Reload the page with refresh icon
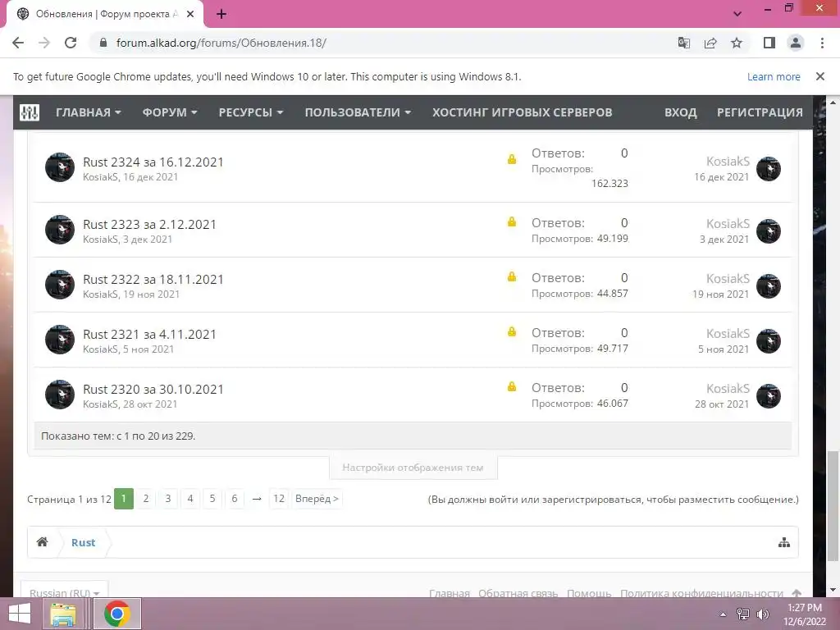840x630 pixels. click(71, 43)
